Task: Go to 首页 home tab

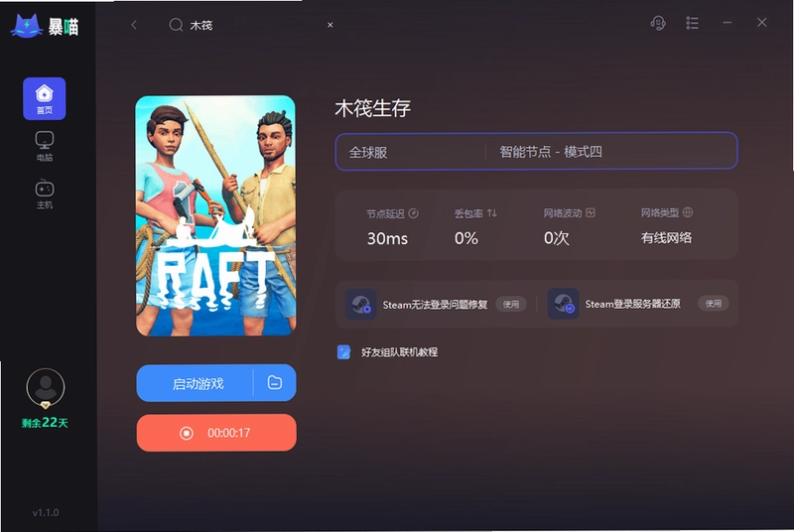Action: 44,98
